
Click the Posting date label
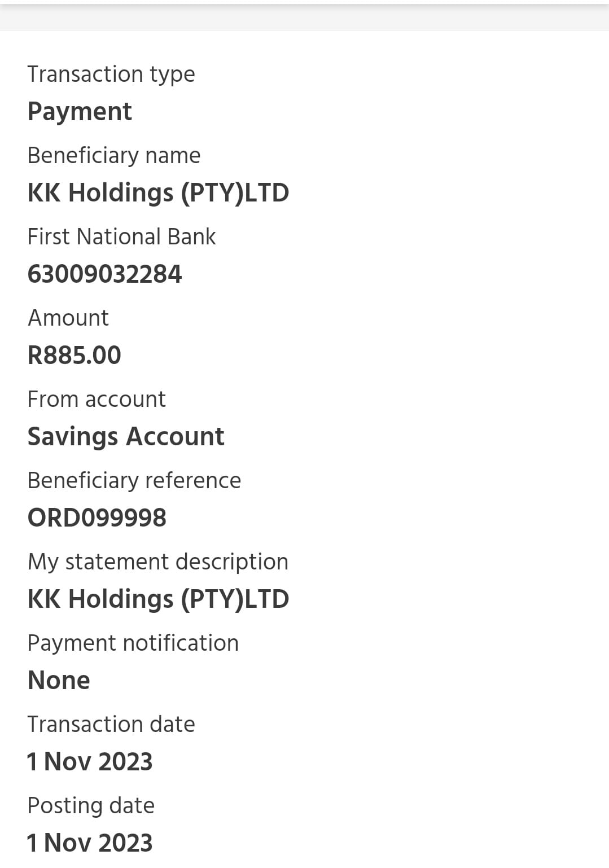pyautogui.click(x=91, y=805)
